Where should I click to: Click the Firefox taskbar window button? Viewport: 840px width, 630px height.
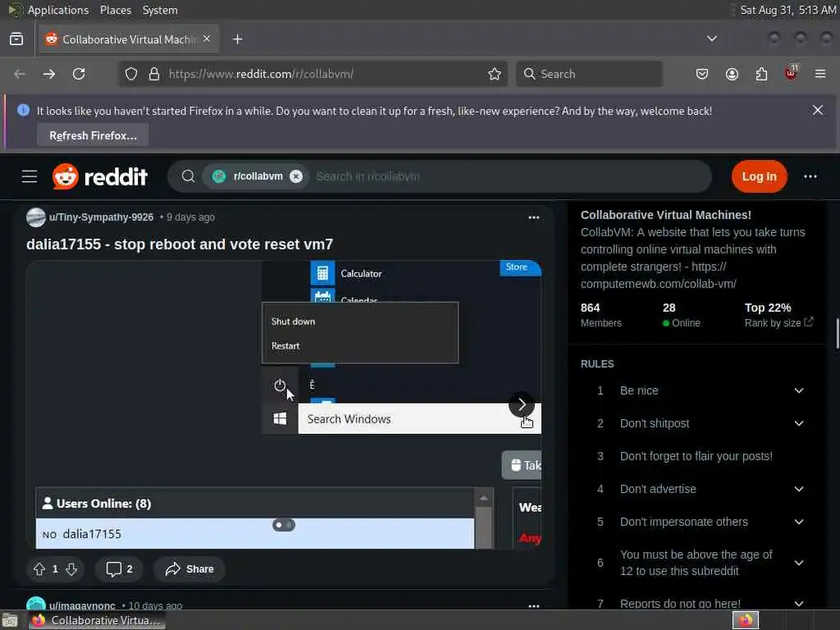pyautogui.click(x=97, y=620)
